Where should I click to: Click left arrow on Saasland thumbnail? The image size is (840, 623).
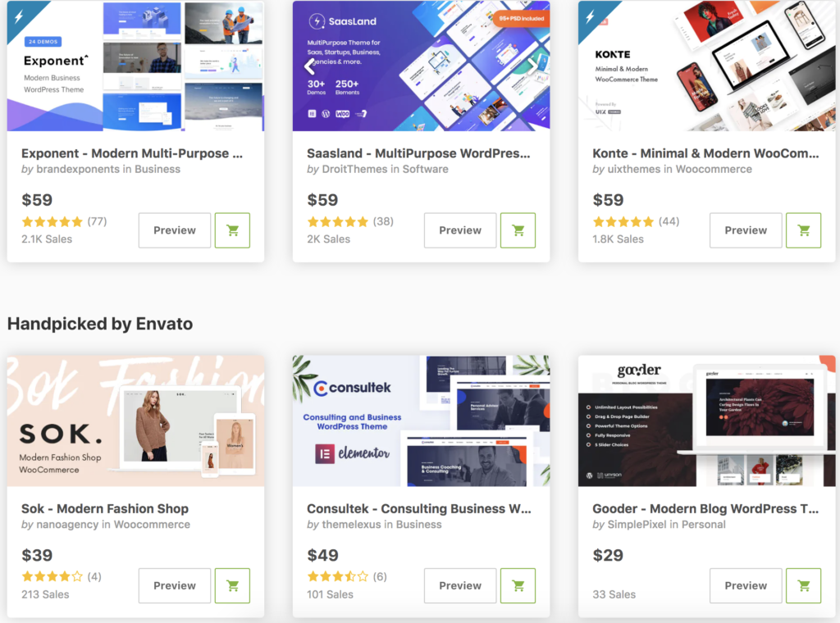(309, 66)
